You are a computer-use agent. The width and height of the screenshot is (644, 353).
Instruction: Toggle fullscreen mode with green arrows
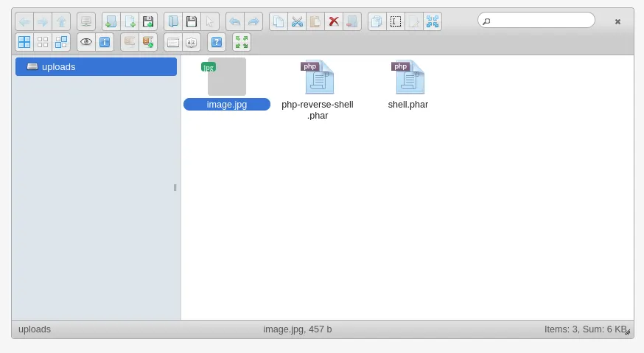tap(242, 42)
